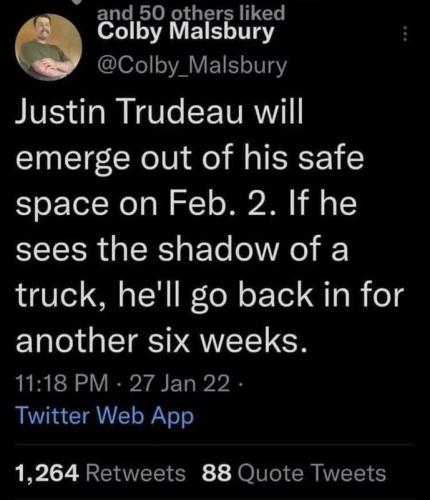Click the 88 quote count number

(216, 473)
